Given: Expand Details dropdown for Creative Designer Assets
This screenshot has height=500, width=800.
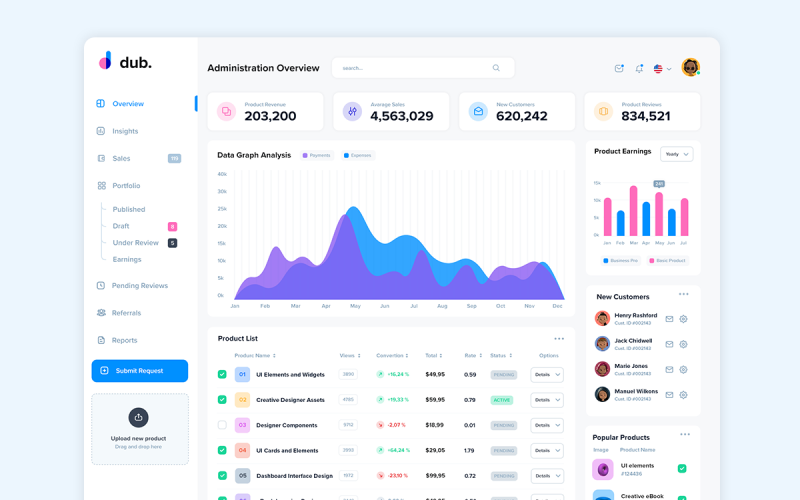Looking at the screenshot, I should (x=547, y=400).
